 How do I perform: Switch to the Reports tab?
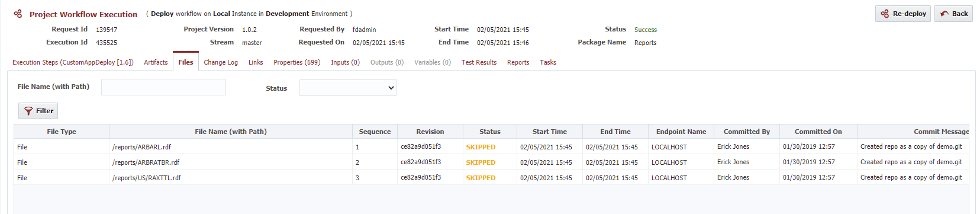coord(518,62)
